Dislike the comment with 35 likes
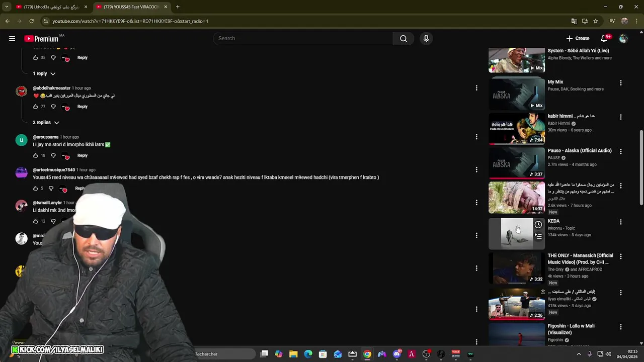644x362 pixels. [53, 57]
